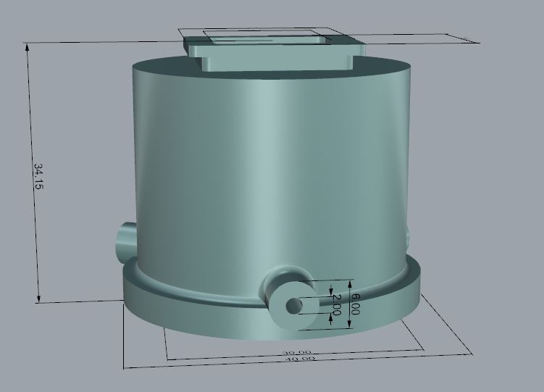
Task: Pick the side pipe stub on the left of cylinder
Action: (x=126, y=243)
